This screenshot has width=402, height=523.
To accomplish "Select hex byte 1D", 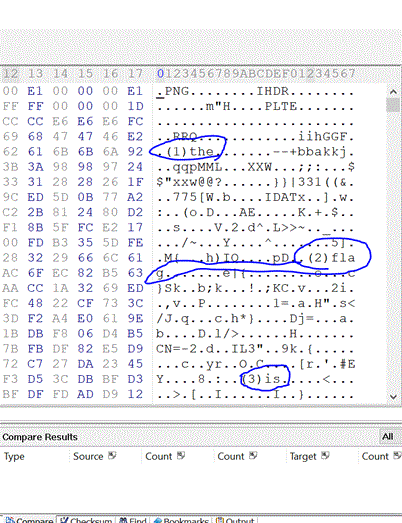I will [x=135, y=106].
